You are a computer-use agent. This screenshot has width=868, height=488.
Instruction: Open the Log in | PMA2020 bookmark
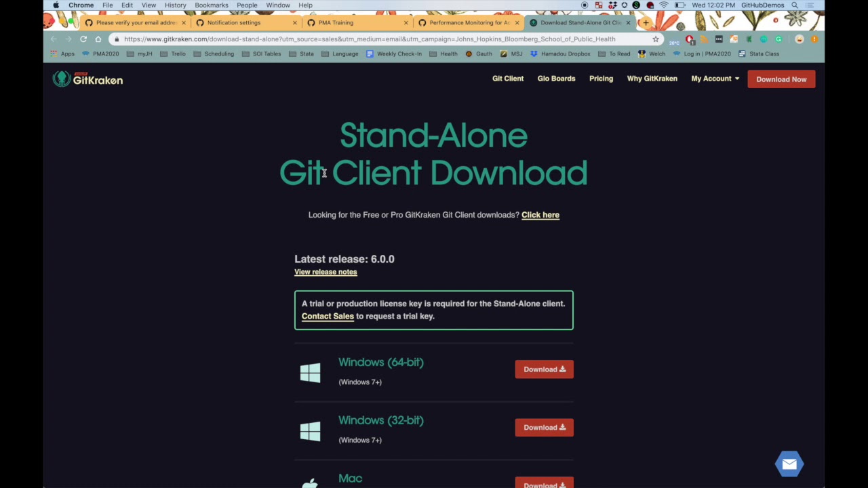(702, 54)
